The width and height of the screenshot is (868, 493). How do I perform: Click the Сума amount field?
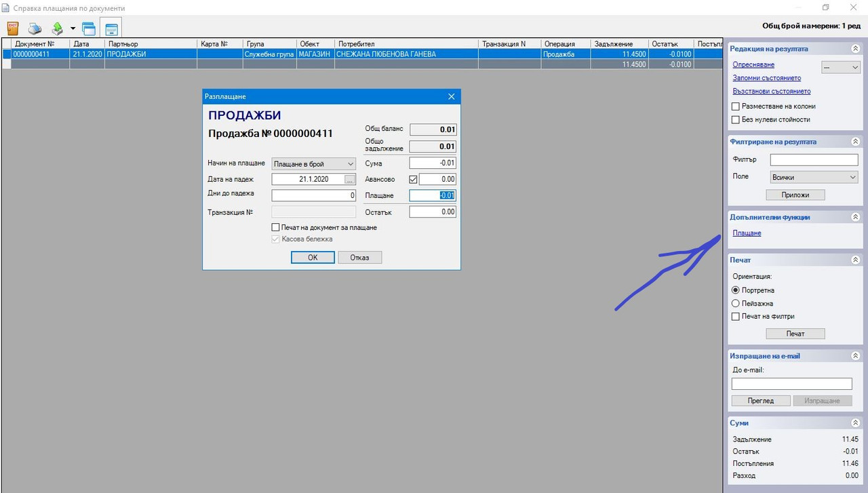pyautogui.click(x=433, y=163)
